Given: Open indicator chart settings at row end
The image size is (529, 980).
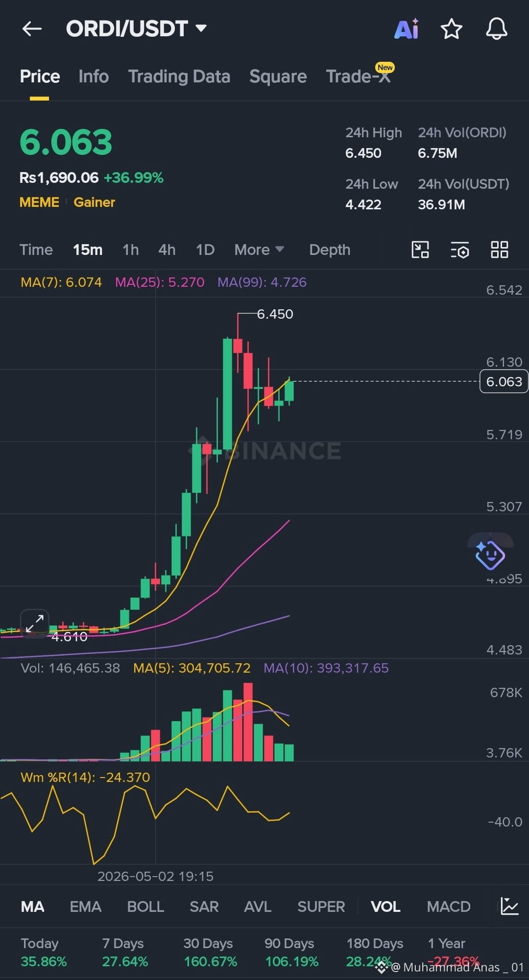Looking at the screenshot, I should tap(509, 906).
